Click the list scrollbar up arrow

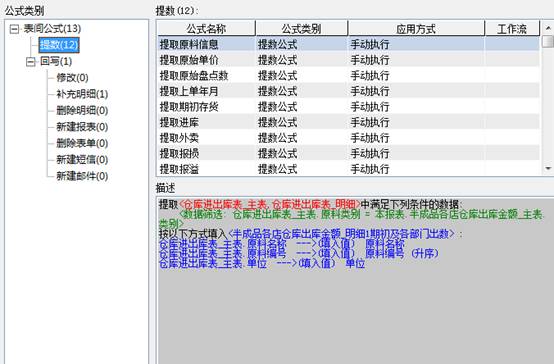point(548,28)
